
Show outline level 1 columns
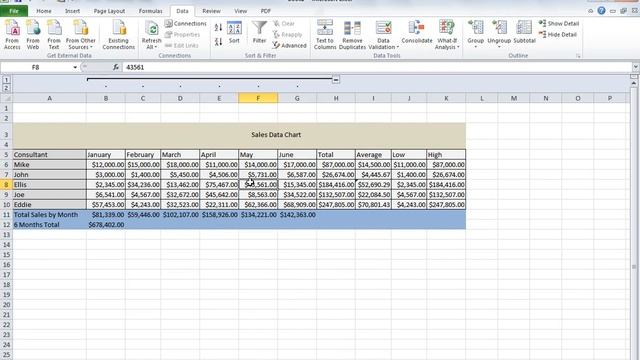[6, 80]
